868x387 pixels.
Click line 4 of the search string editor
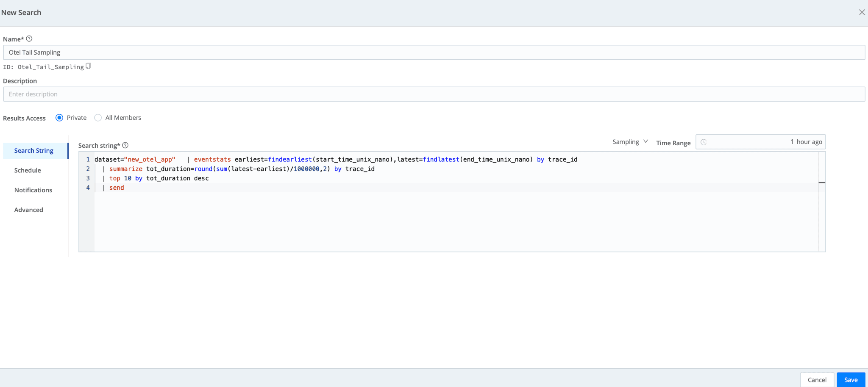(254, 188)
